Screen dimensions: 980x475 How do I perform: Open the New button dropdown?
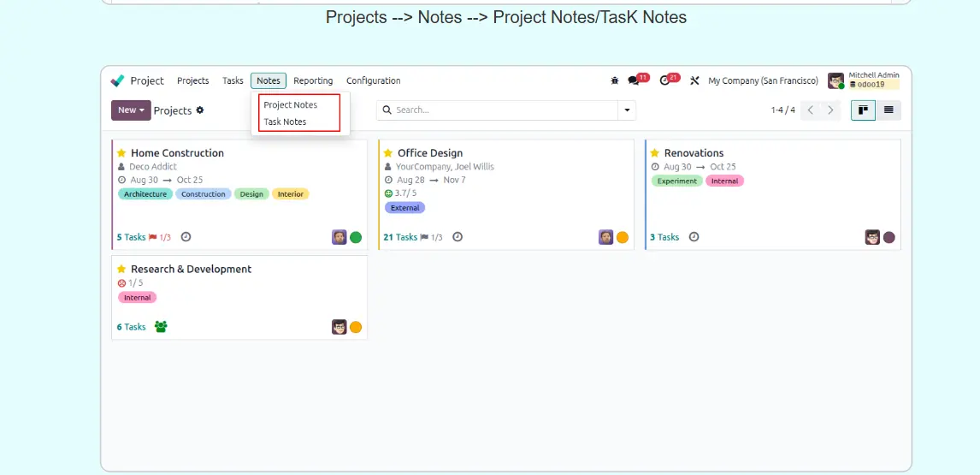point(131,110)
